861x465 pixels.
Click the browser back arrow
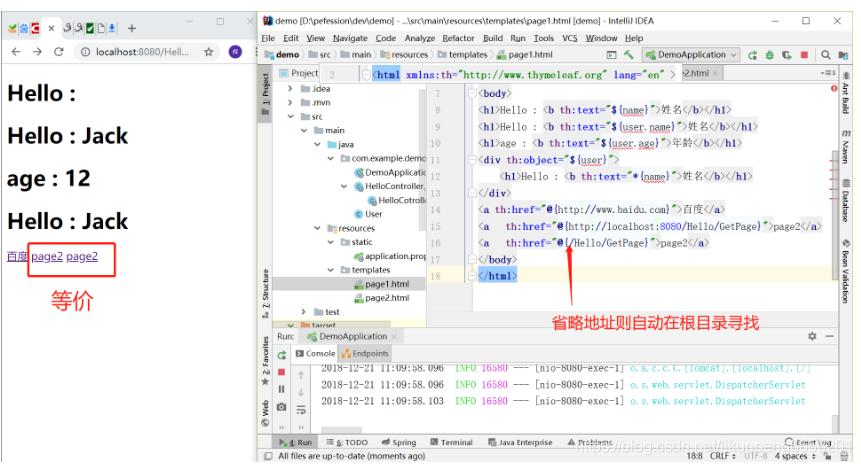click(16, 52)
